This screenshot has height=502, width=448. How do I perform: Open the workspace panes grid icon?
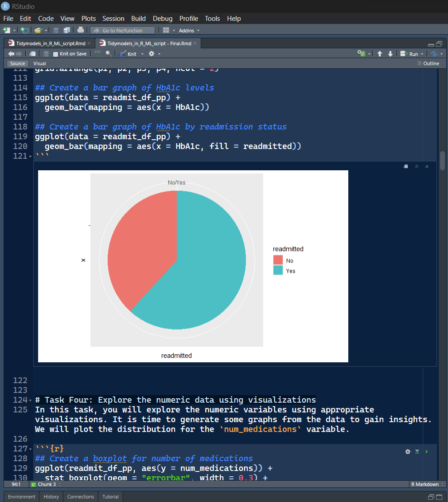point(166,31)
